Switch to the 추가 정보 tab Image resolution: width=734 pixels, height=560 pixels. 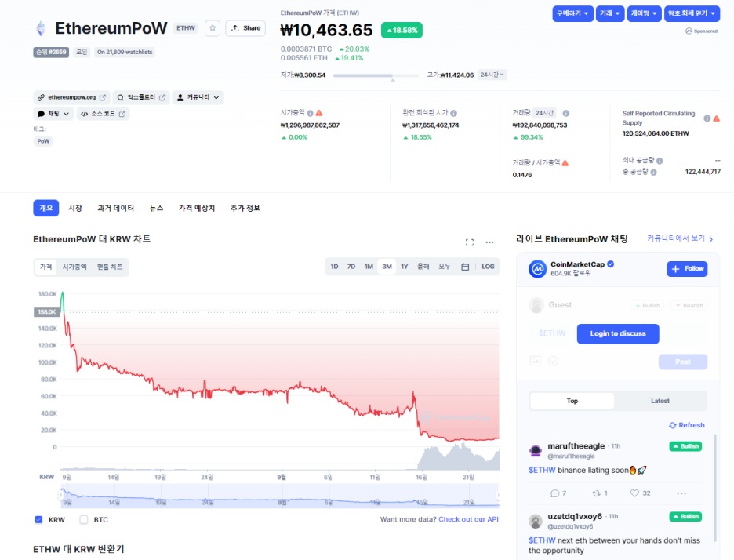tap(245, 208)
